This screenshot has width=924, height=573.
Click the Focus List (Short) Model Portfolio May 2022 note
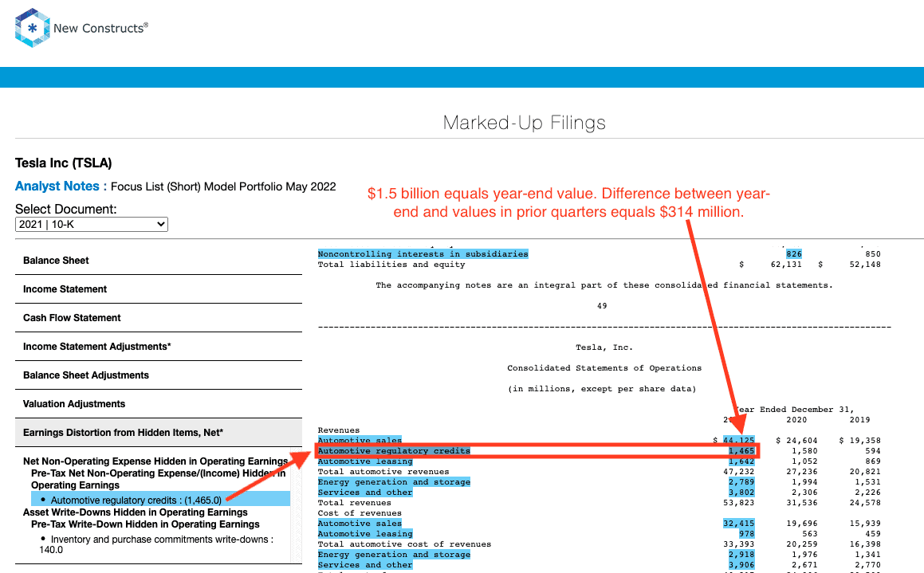223,186
